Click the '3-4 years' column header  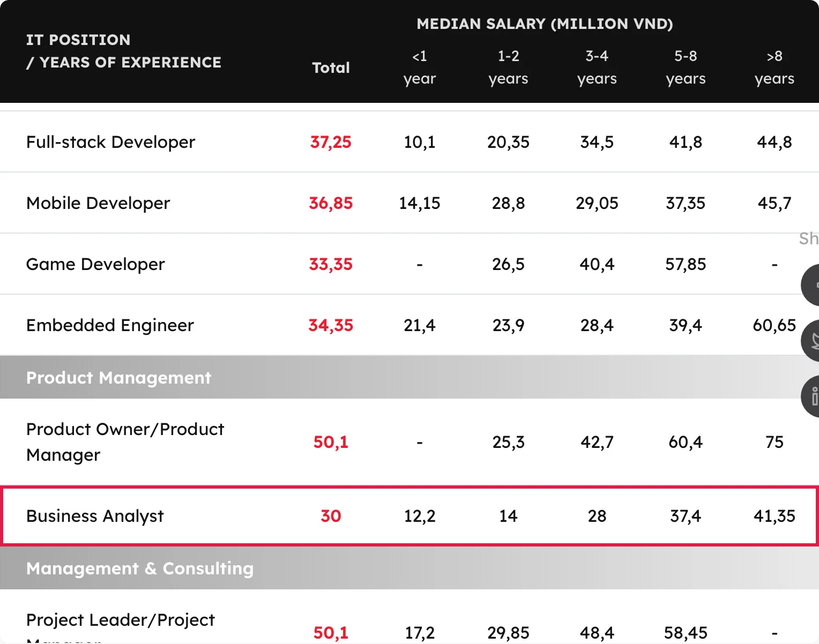[x=597, y=68]
